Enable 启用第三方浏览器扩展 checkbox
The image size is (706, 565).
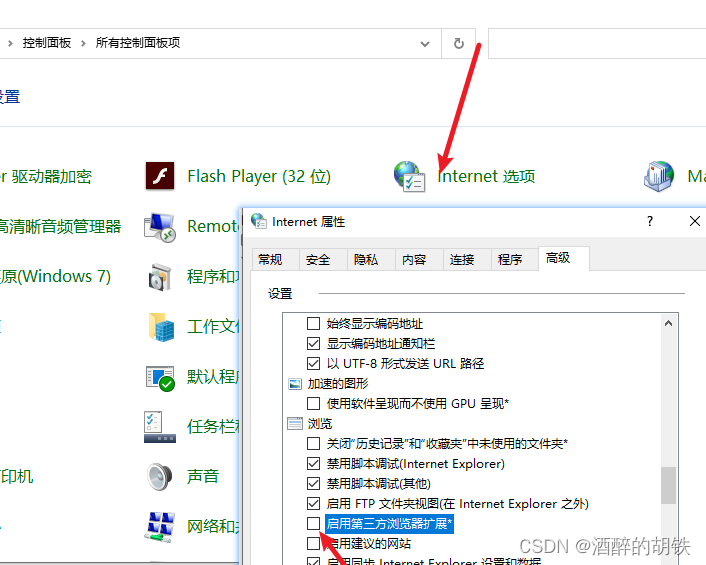click(x=313, y=524)
